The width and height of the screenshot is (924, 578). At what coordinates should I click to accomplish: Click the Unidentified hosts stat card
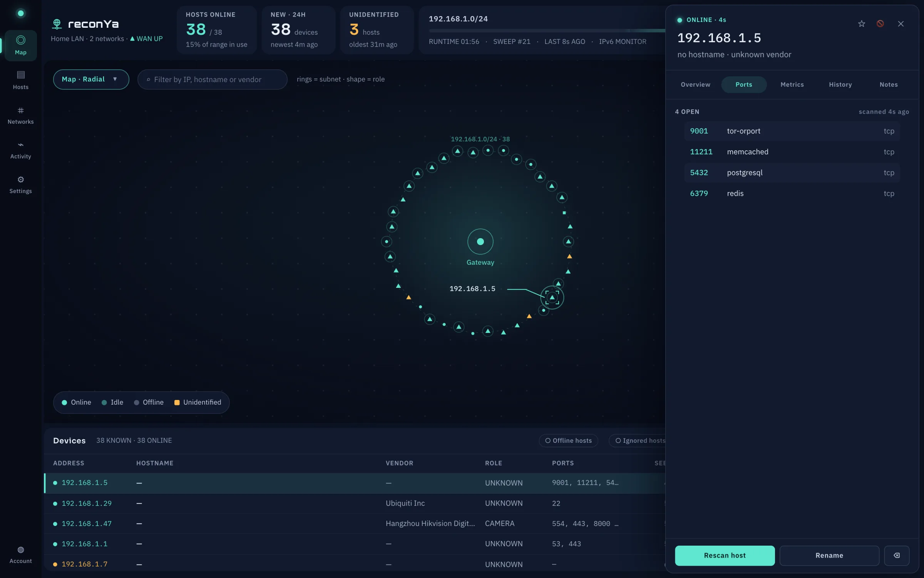click(x=377, y=30)
